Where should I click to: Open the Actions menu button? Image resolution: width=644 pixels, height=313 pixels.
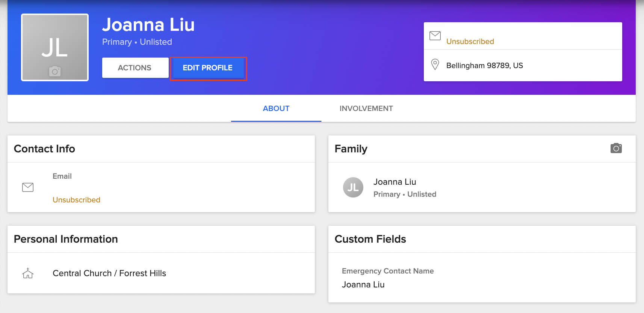coord(135,68)
